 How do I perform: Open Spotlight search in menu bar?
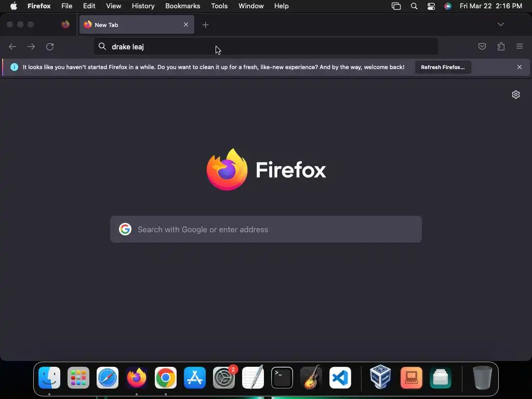tap(414, 6)
